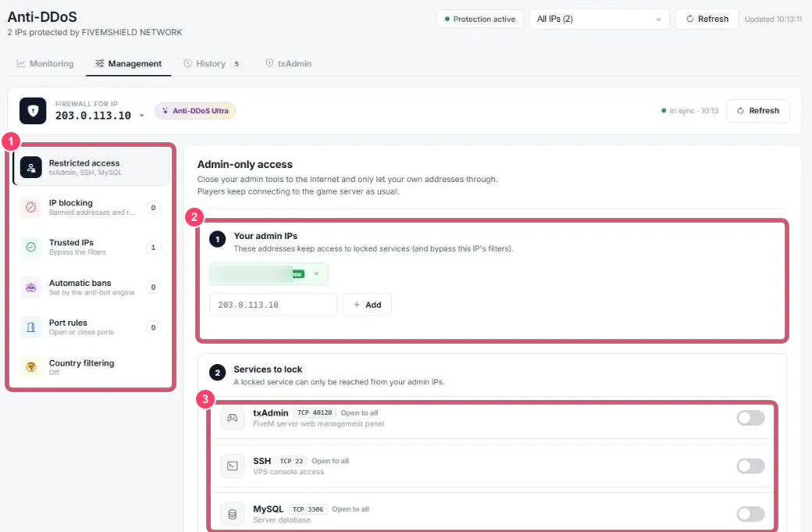
Task: Click the IP blocking ban icon
Action: coord(31,207)
